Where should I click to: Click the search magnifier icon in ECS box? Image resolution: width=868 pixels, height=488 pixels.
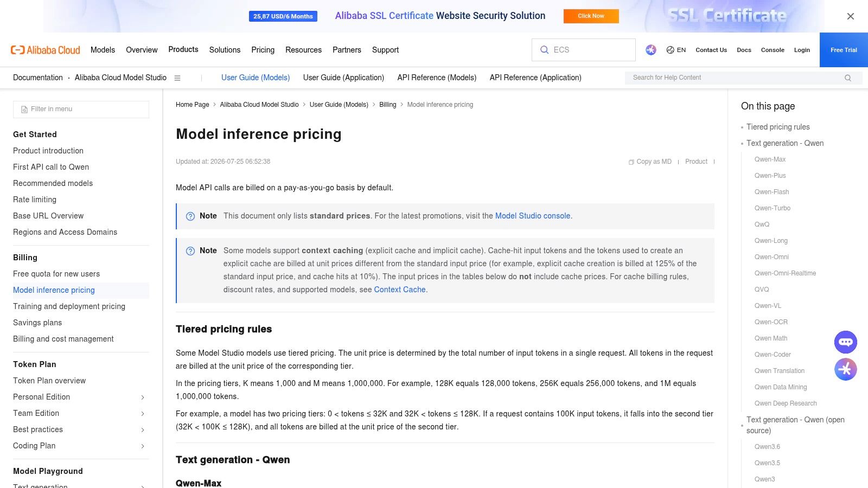[544, 50]
